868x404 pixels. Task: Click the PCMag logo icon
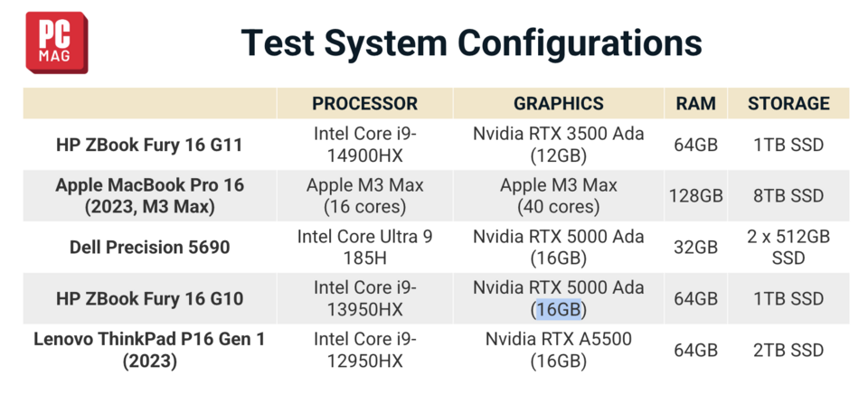click(56, 42)
